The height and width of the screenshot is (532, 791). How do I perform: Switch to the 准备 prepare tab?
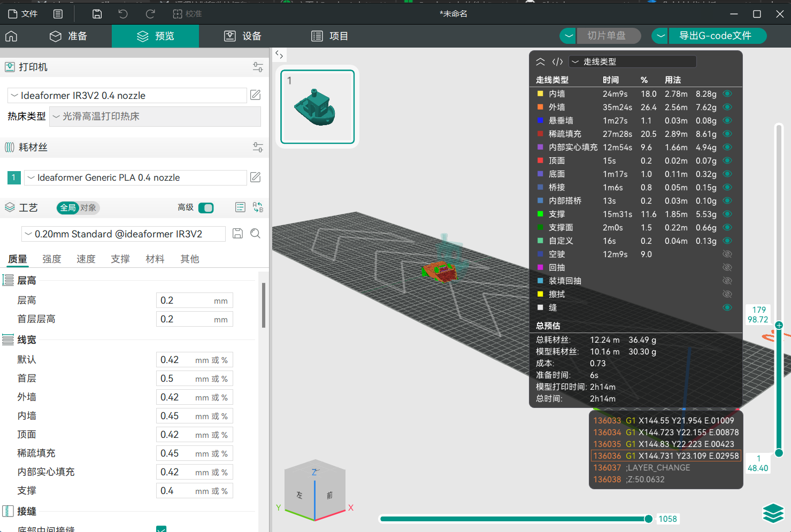click(68, 36)
